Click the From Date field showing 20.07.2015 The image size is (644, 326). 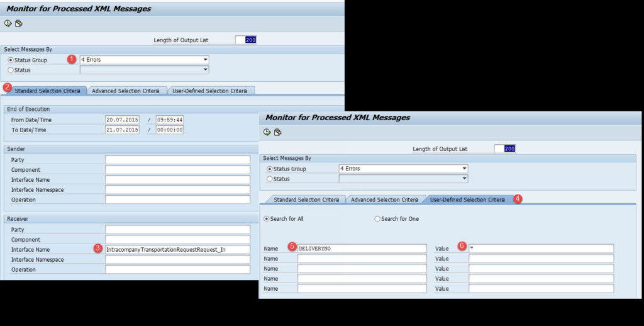[x=122, y=120]
